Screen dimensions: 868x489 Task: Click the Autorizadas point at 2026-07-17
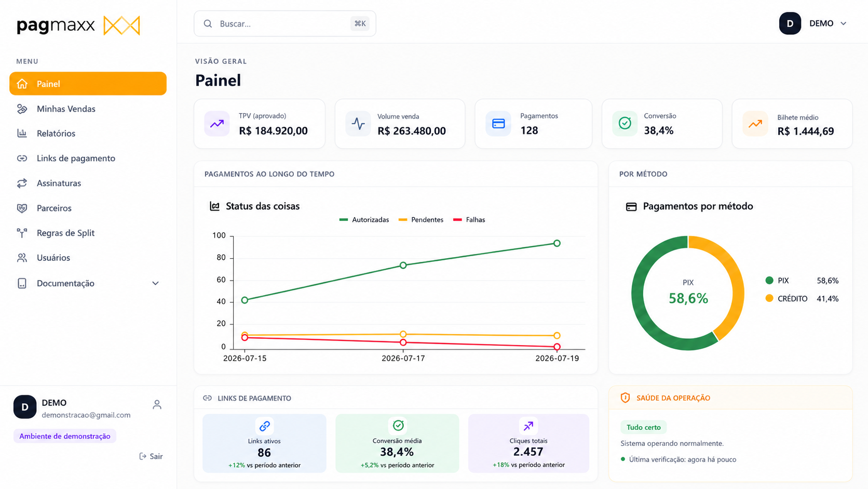(x=403, y=265)
